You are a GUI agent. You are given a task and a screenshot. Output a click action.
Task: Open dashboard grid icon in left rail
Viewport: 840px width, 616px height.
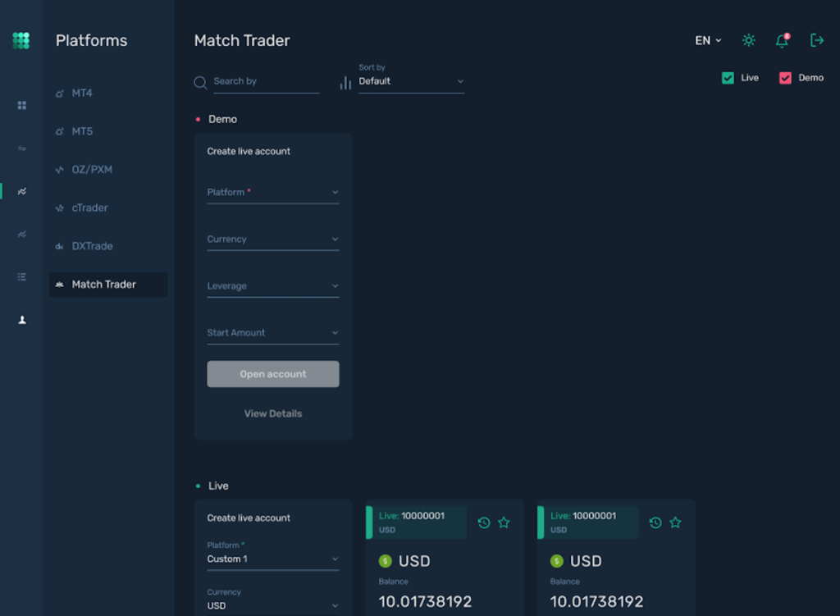click(x=22, y=106)
